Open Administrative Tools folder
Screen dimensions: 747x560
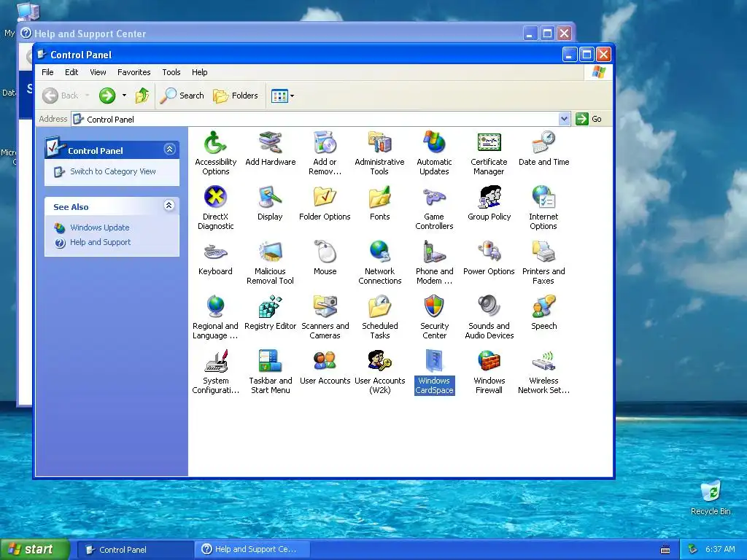[379, 143]
